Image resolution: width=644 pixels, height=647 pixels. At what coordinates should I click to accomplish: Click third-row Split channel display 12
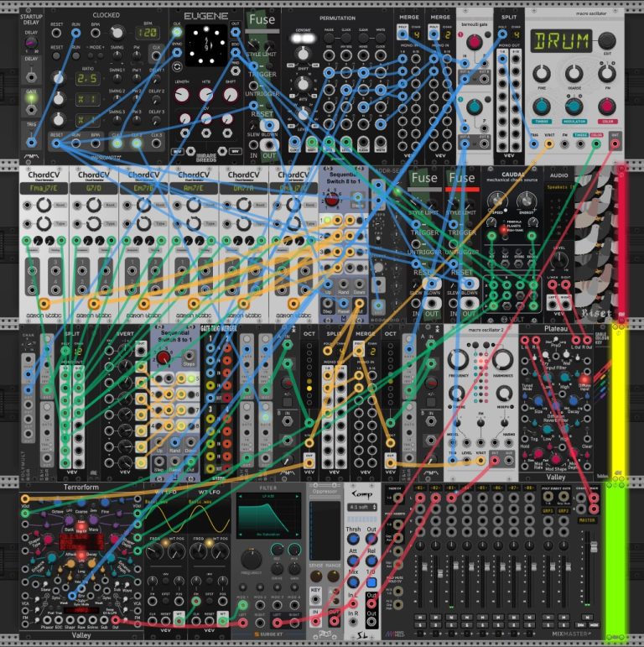[78, 352]
